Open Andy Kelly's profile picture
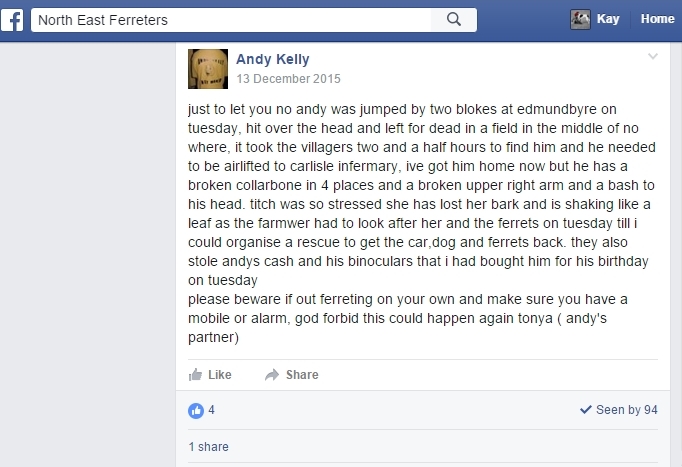Screen dimensions: 682x467 (x=208, y=69)
